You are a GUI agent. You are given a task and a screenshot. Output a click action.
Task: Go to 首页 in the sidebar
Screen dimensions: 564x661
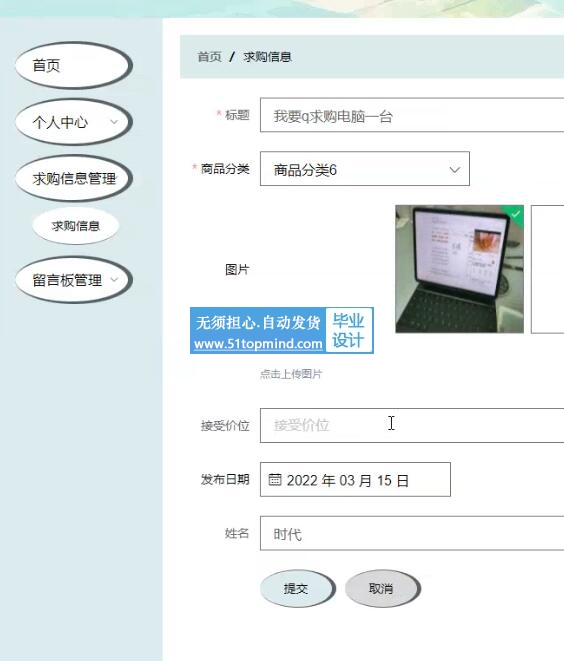point(73,65)
